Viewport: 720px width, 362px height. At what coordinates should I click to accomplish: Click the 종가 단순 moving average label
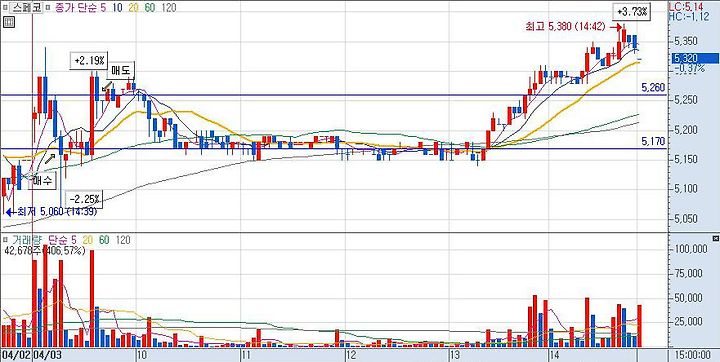tap(77, 7)
